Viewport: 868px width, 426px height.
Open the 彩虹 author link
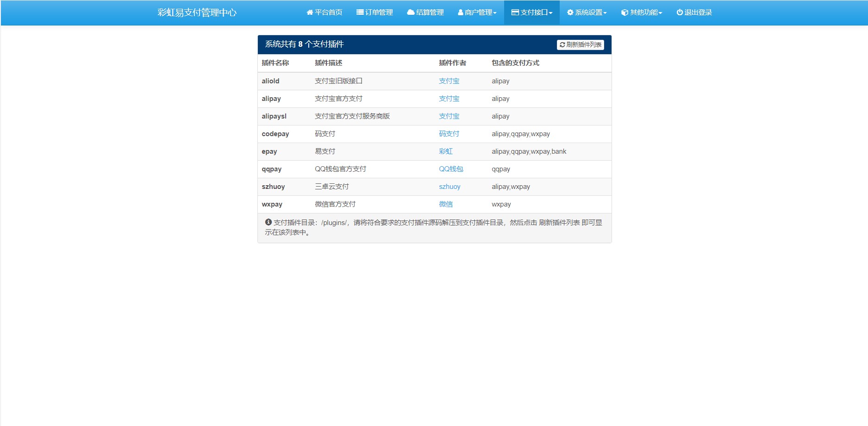coord(446,151)
